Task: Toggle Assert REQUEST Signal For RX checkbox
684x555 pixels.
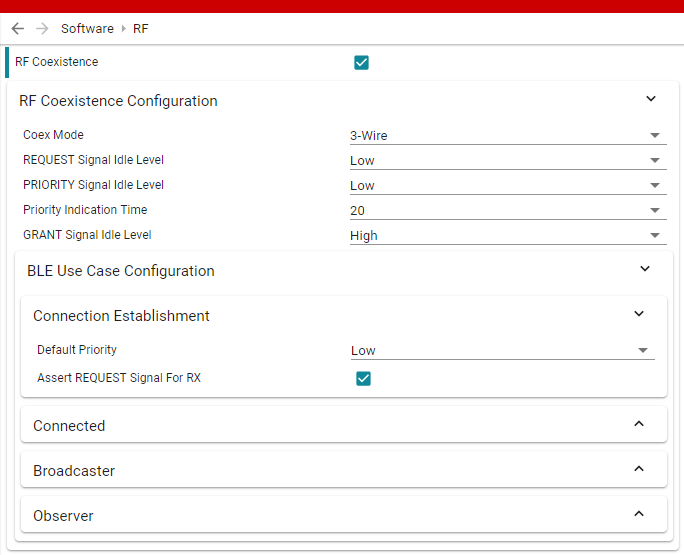Action: [363, 378]
